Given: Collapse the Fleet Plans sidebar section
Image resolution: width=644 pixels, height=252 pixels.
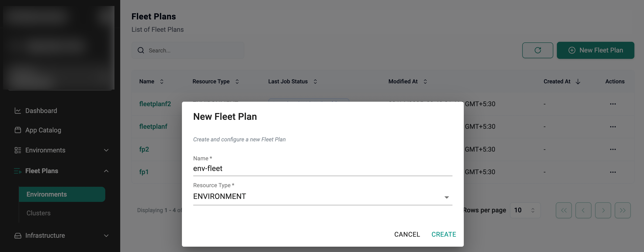Looking at the screenshot, I should tap(106, 171).
